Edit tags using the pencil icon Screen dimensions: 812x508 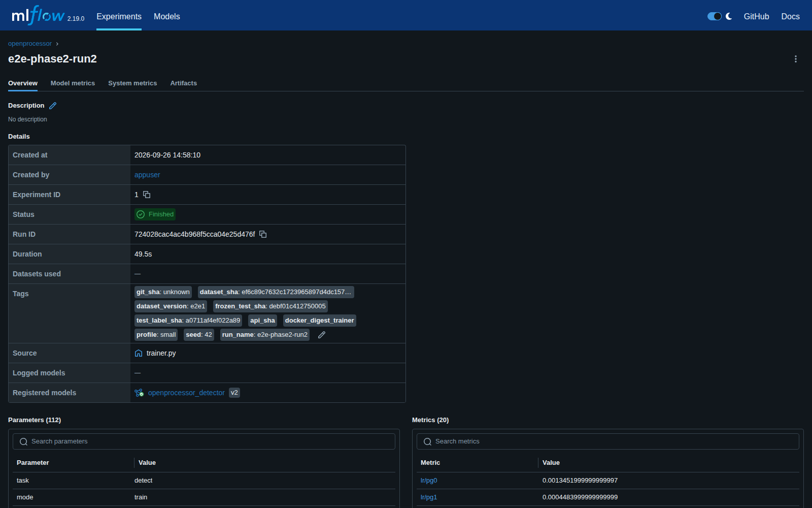click(x=322, y=335)
